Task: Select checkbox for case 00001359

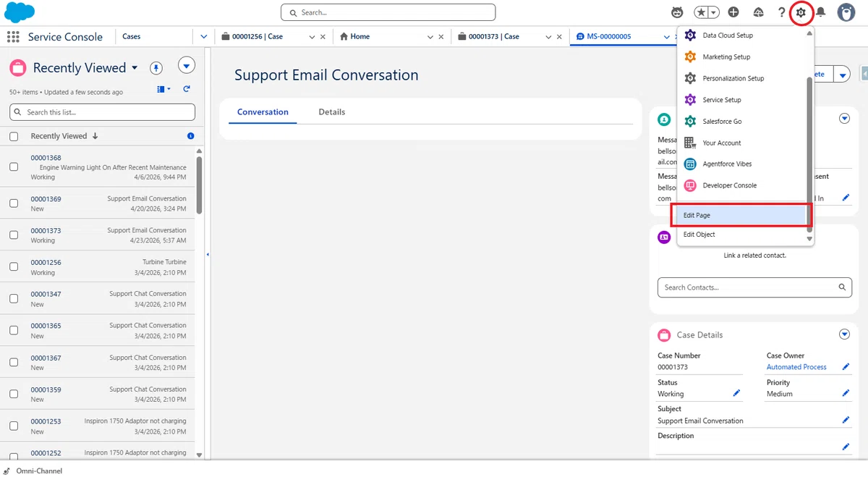Action: pyautogui.click(x=14, y=394)
